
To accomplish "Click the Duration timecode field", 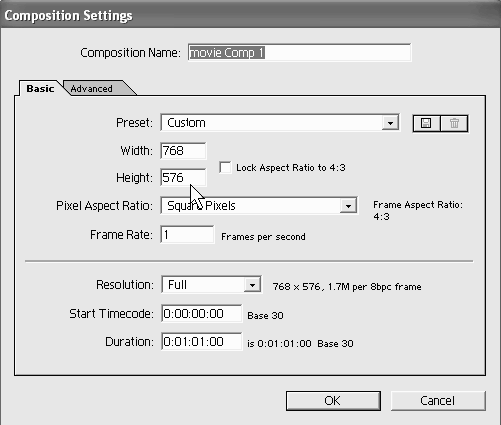I will coord(202,342).
